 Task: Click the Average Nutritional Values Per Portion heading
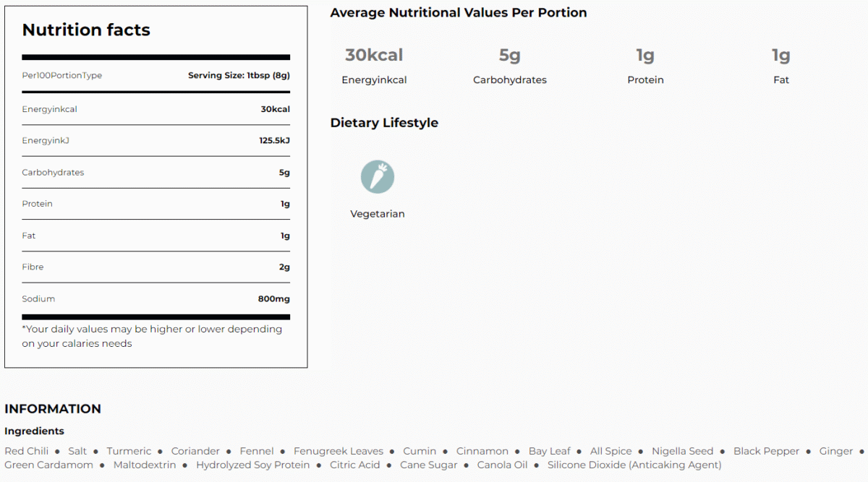click(459, 13)
